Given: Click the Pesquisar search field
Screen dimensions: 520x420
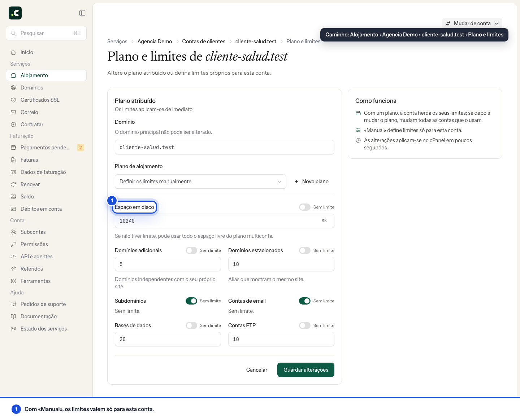Looking at the screenshot, I should tap(46, 33).
